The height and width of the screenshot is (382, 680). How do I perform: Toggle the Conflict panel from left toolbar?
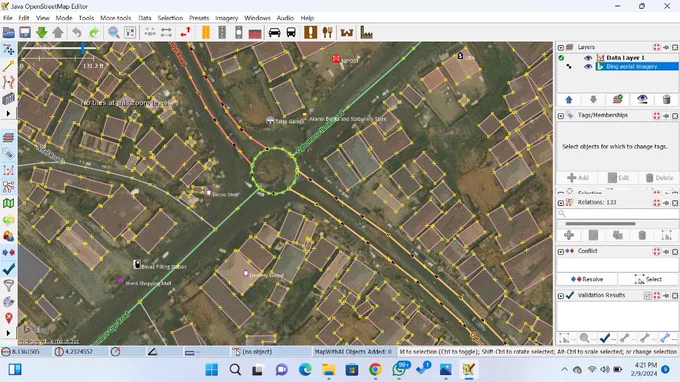click(9, 253)
